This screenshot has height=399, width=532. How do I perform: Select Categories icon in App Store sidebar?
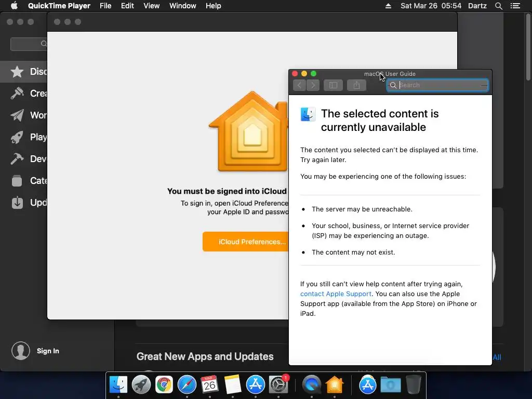17,181
